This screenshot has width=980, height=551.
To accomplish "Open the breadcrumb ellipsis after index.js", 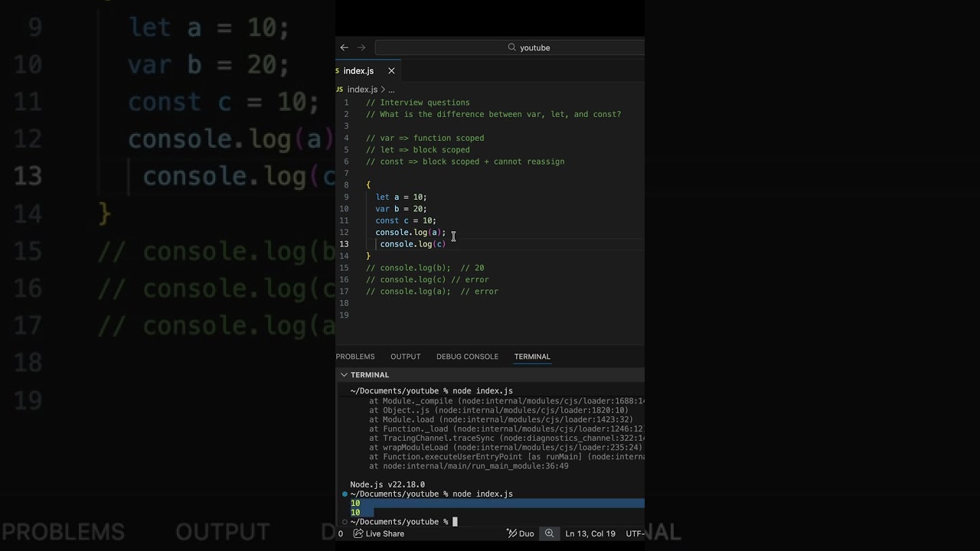I will point(391,90).
